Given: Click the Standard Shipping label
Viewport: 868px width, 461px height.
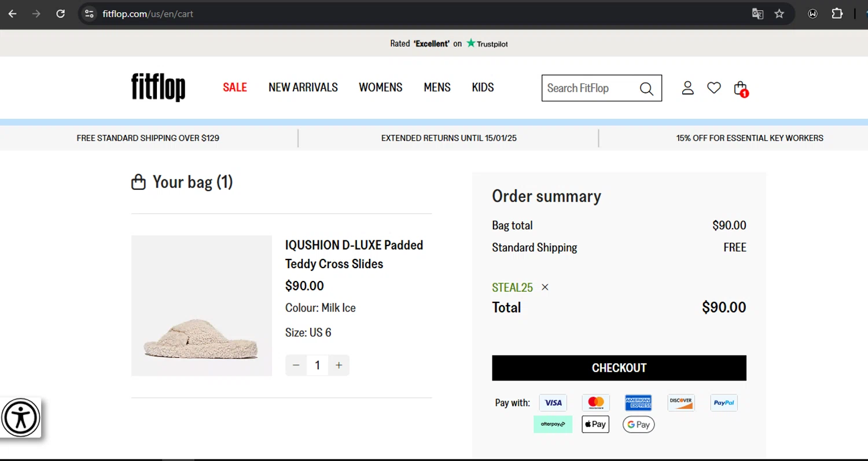Looking at the screenshot, I should pyautogui.click(x=535, y=247).
